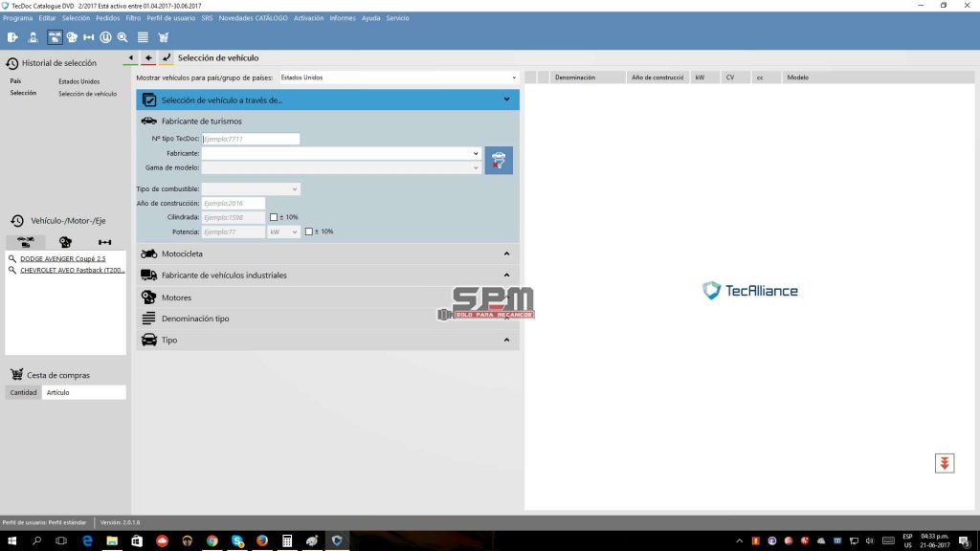
Task: Open the Gama de modelo dropdown
Action: click(x=342, y=167)
